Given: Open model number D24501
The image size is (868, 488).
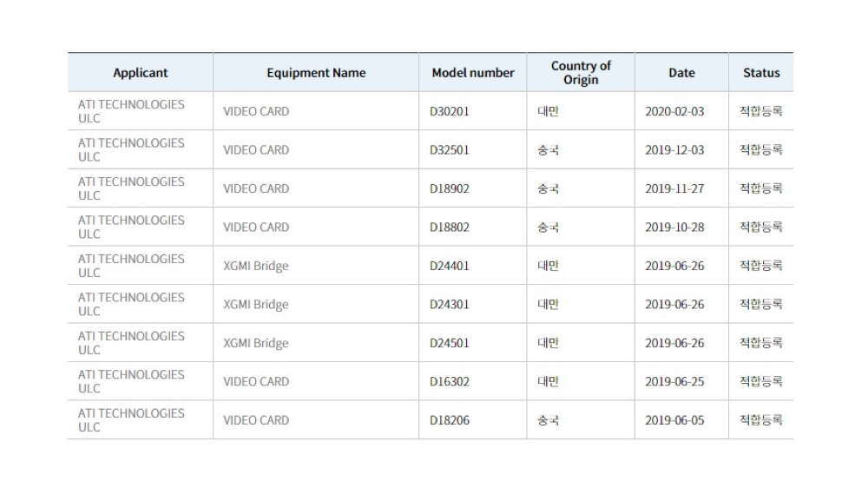Looking at the screenshot, I should tap(450, 343).
